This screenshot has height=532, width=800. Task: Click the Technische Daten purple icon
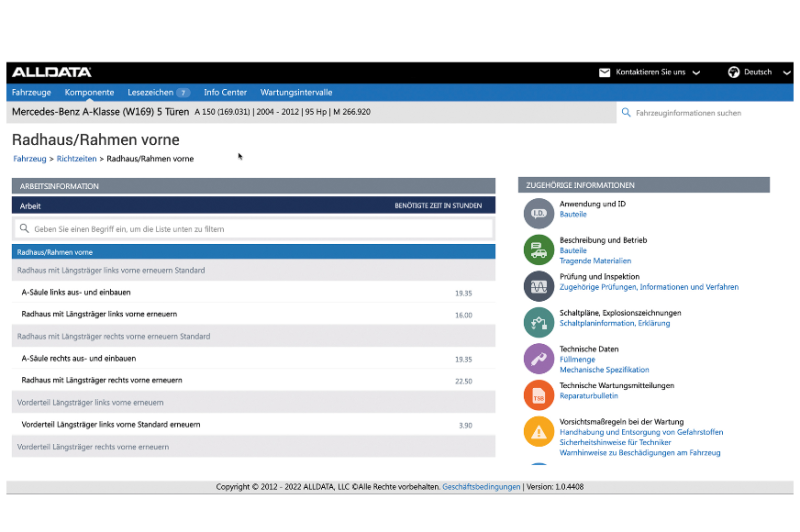[539, 358]
